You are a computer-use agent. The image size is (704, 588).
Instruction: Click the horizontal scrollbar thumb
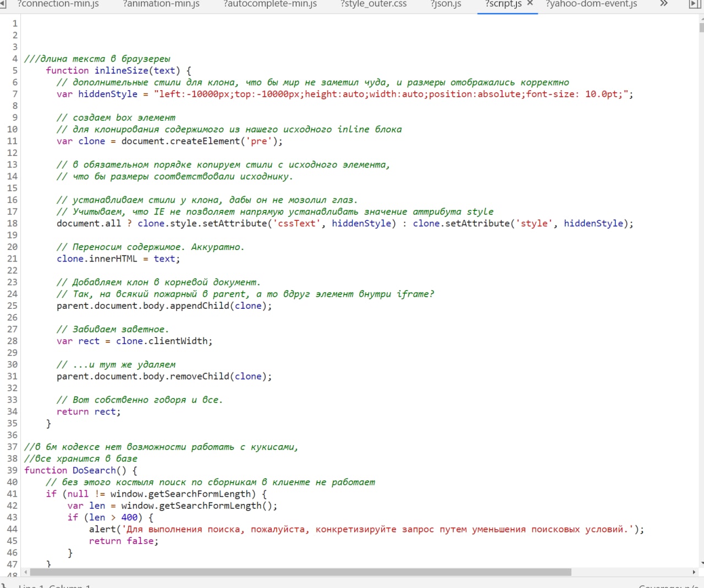(x=300, y=572)
